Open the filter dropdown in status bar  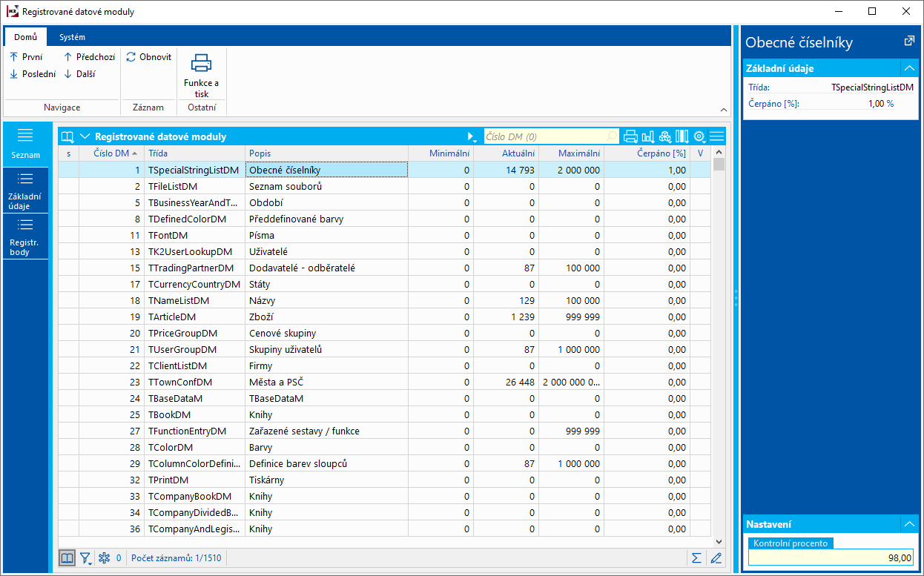pos(86,558)
